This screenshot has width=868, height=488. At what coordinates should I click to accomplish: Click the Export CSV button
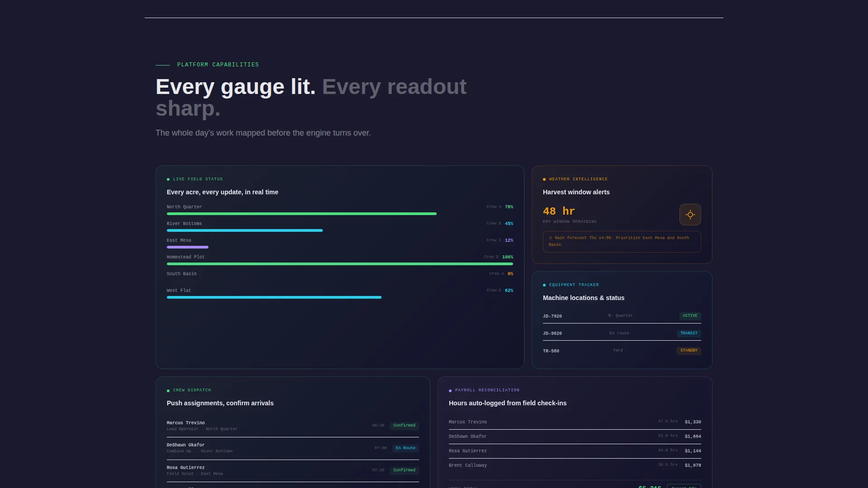tap(684, 487)
